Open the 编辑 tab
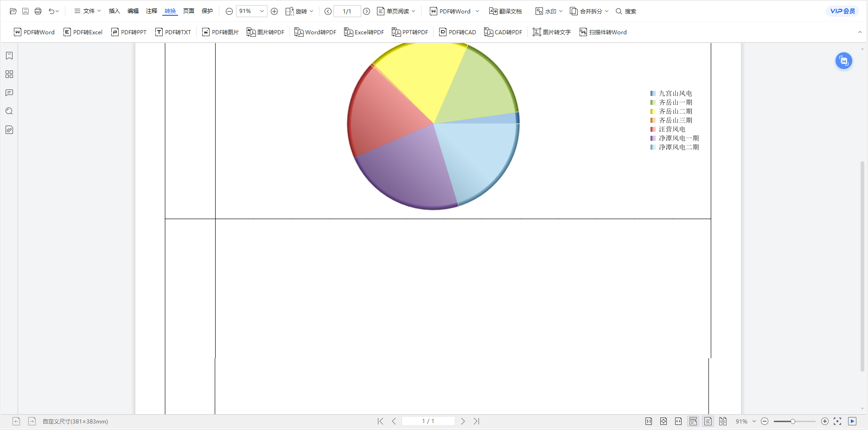868x430 pixels. click(x=133, y=11)
